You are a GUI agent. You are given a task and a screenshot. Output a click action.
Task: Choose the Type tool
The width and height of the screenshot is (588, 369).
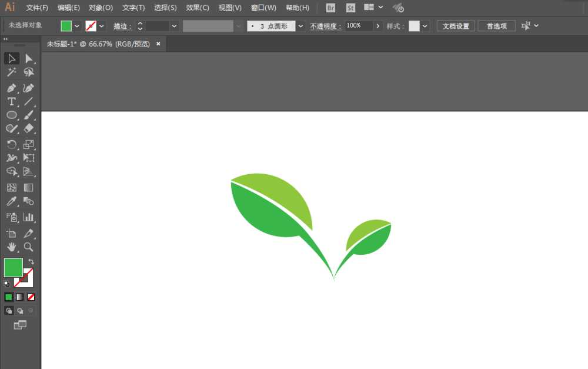click(x=12, y=101)
